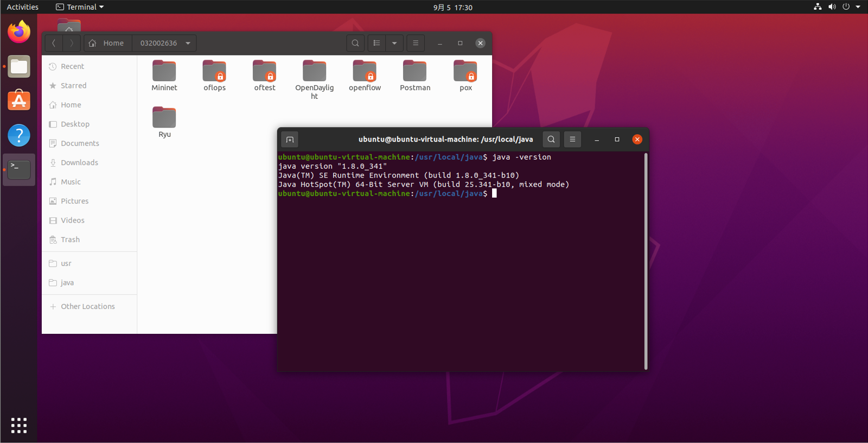Image resolution: width=868 pixels, height=443 pixels.
Task: Open the pox folder
Action: (x=465, y=75)
